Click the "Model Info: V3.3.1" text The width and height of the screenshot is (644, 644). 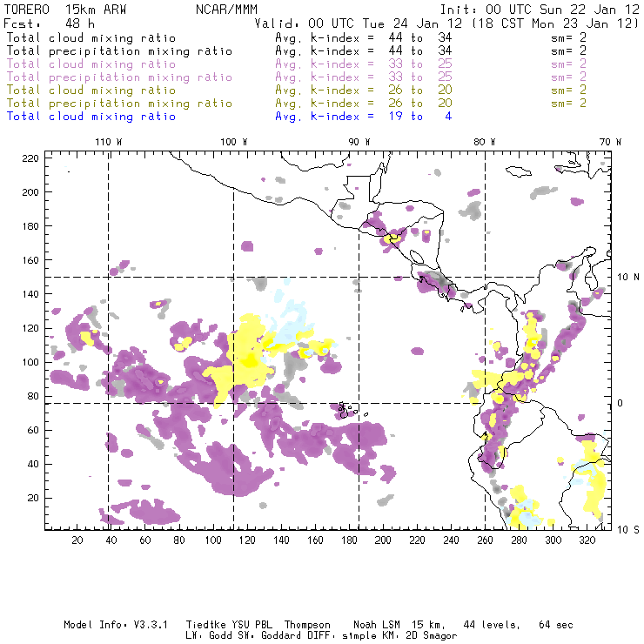pos(116,625)
